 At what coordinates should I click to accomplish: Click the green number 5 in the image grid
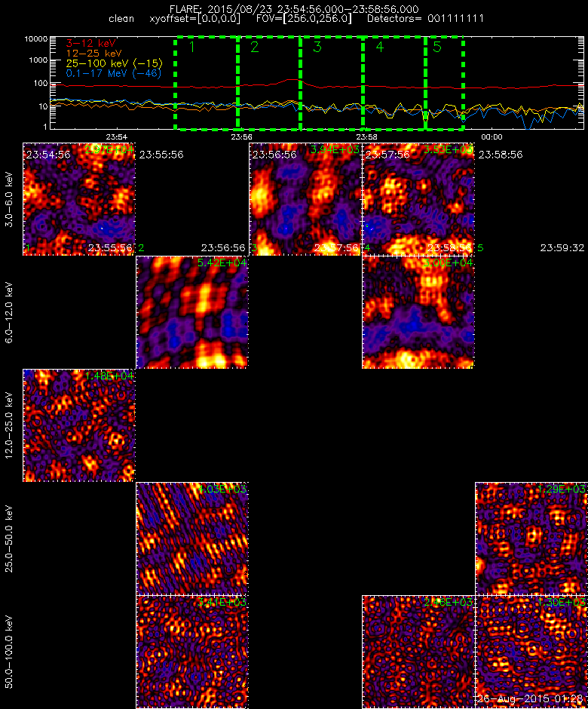coord(480,248)
